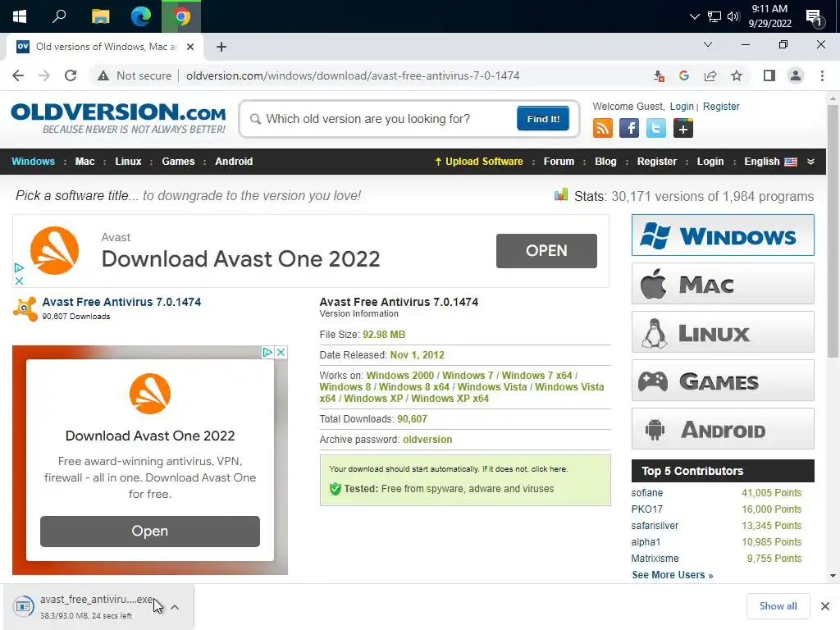Close the downloads bar
This screenshot has height=630, width=840.
pos(825,606)
